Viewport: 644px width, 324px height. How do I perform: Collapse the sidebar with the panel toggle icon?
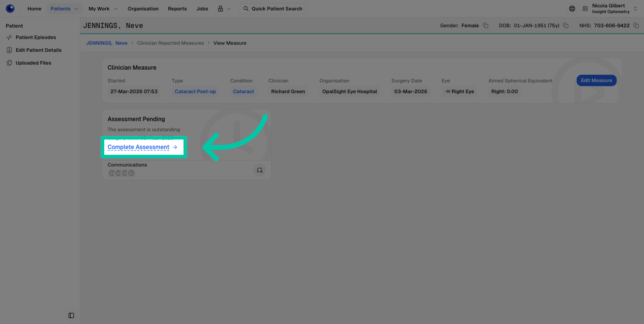pyautogui.click(x=71, y=316)
